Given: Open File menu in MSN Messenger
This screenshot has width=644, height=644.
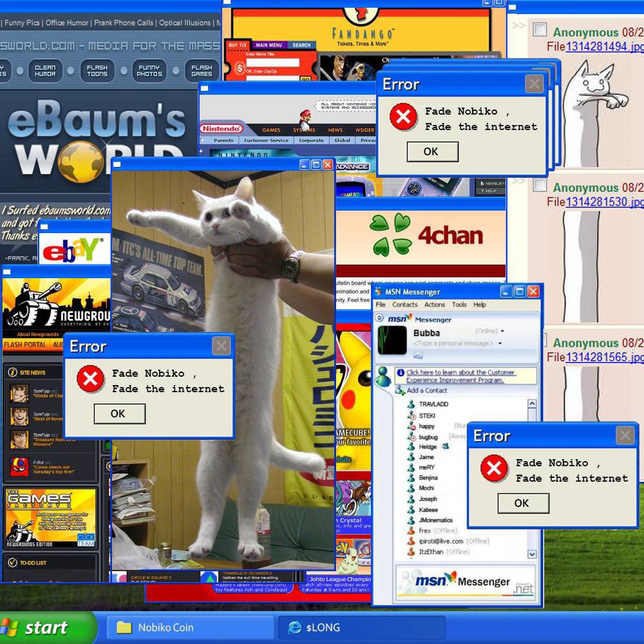Looking at the screenshot, I should pos(381,305).
